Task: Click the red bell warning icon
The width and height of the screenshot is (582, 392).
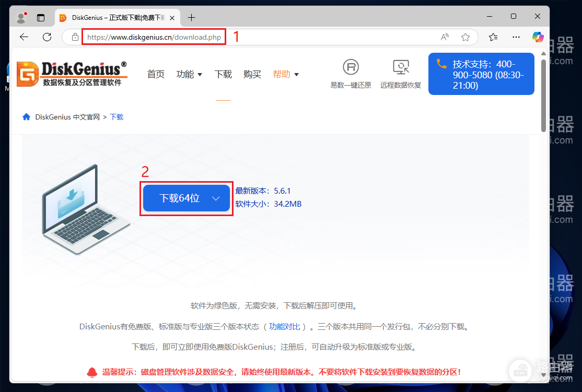Action: pyautogui.click(x=92, y=372)
